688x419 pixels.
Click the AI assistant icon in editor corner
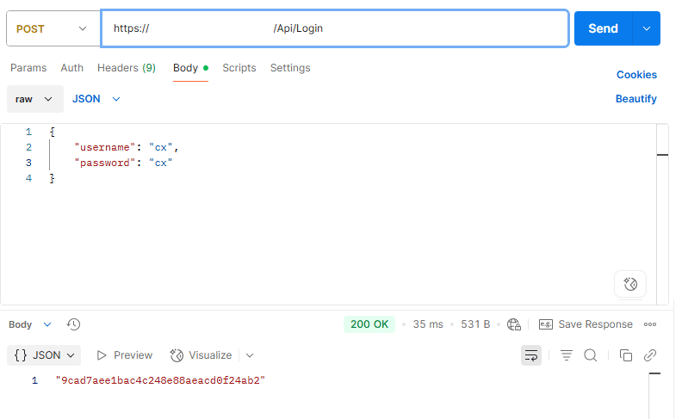click(x=630, y=284)
